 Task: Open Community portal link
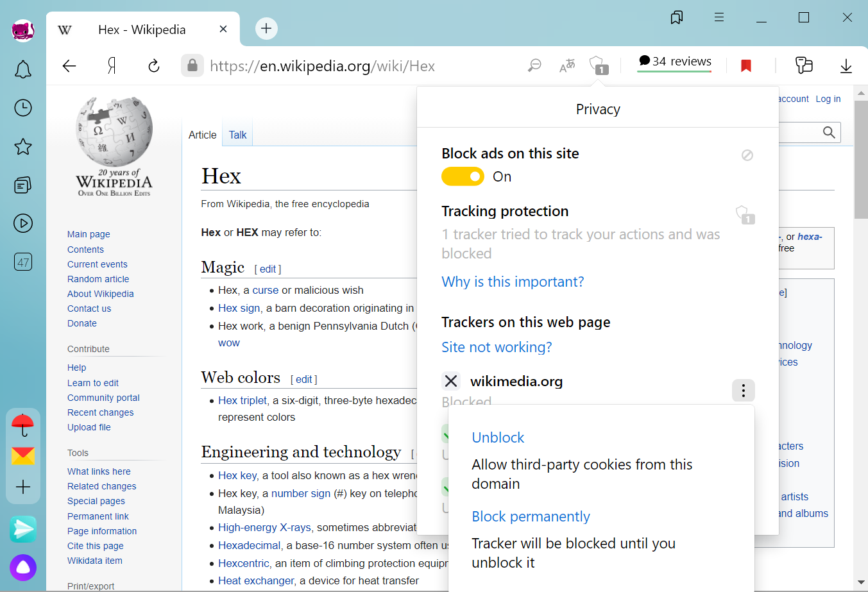(x=103, y=398)
